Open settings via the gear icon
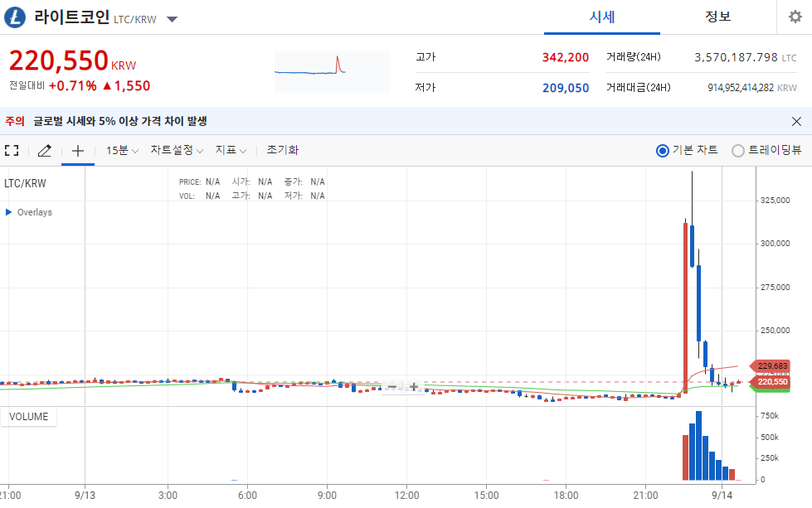 coord(795,17)
